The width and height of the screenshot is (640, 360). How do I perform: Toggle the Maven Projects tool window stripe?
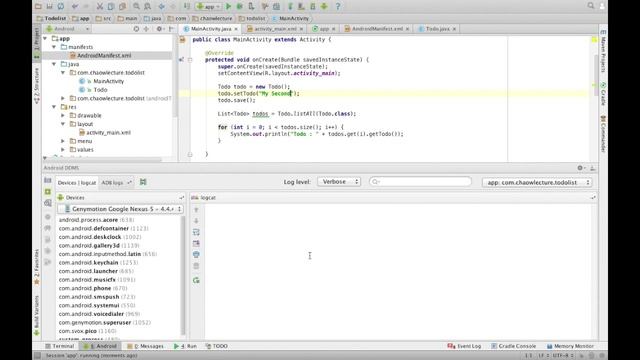[x=603, y=51]
